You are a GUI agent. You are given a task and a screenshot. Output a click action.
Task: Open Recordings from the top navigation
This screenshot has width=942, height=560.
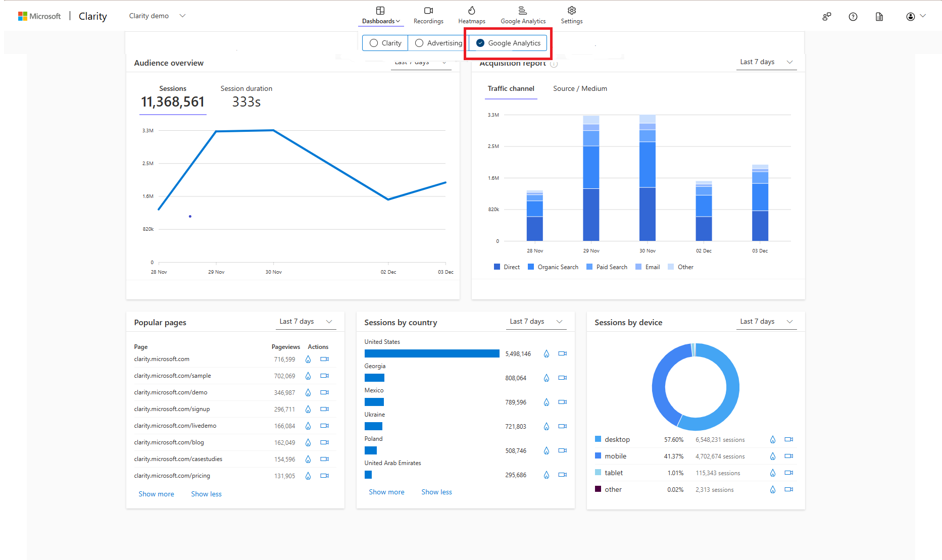click(428, 15)
